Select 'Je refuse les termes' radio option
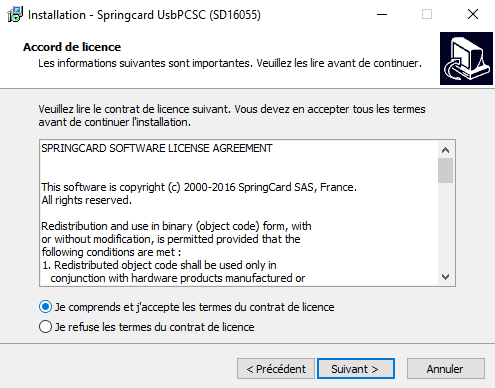The height and width of the screenshot is (388, 495). point(45,327)
